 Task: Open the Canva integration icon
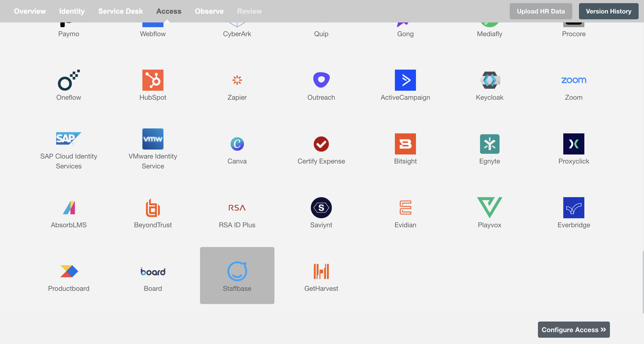(x=237, y=144)
